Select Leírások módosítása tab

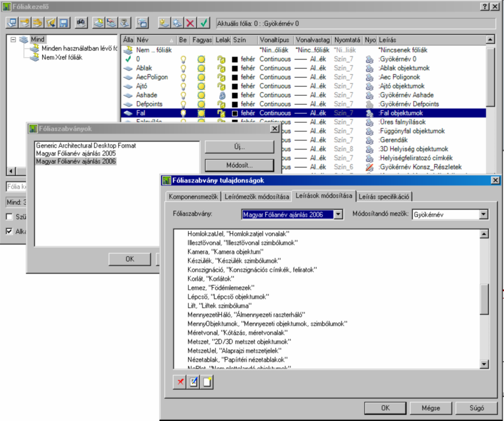(324, 196)
